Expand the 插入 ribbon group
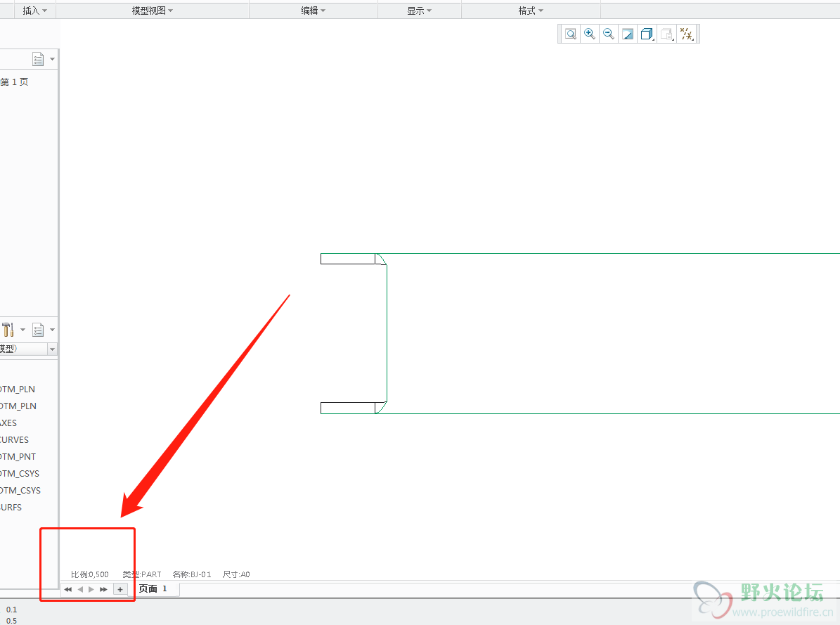840x625 pixels. pyautogui.click(x=35, y=11)
